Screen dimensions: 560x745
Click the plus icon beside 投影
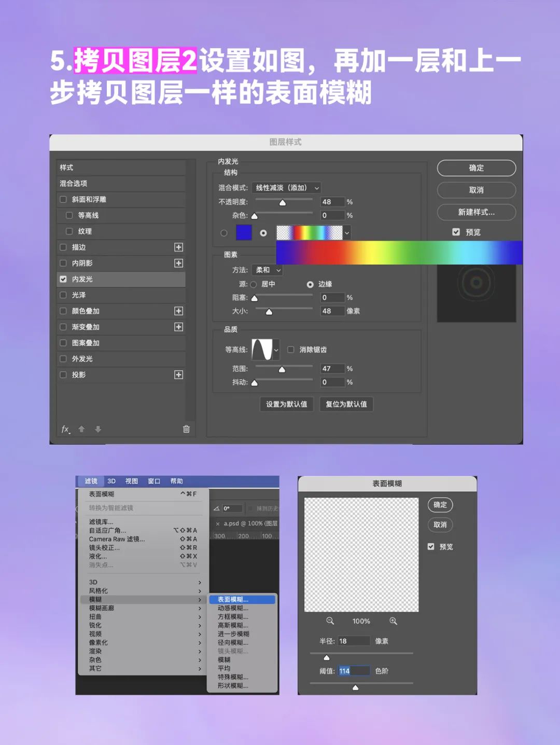[x=178, y=375]
